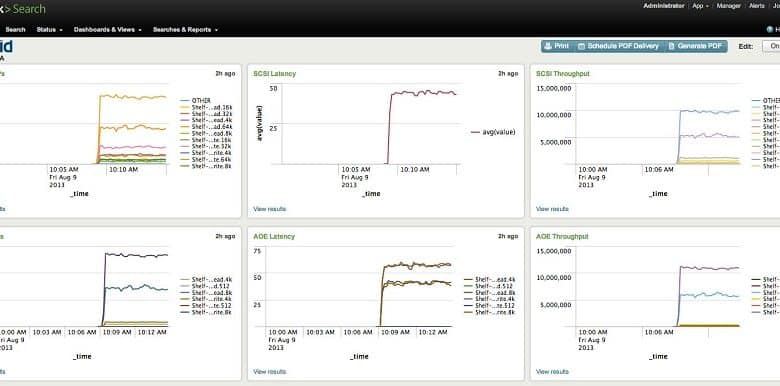Select legend entry Shelf-...te.64k

pos(206,159)
